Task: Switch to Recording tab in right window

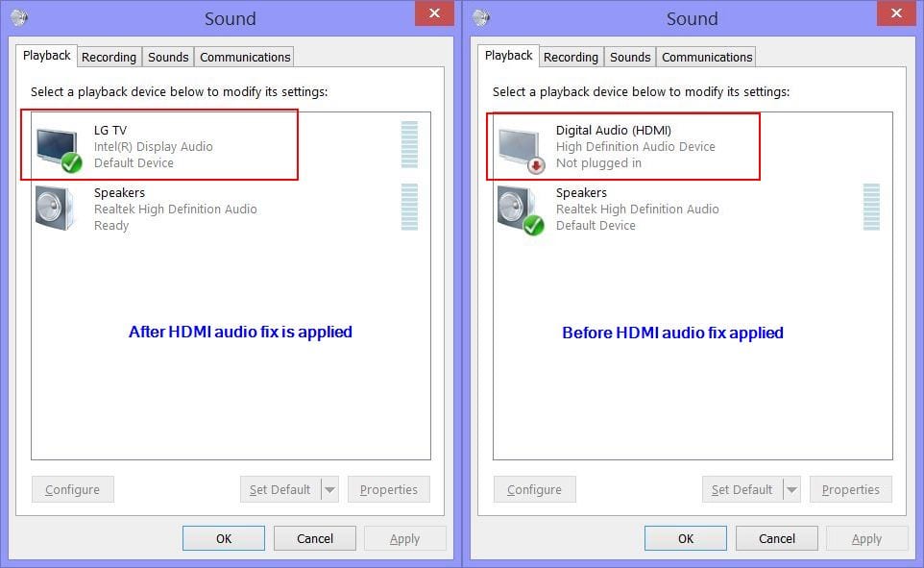Action: [571, 58]
